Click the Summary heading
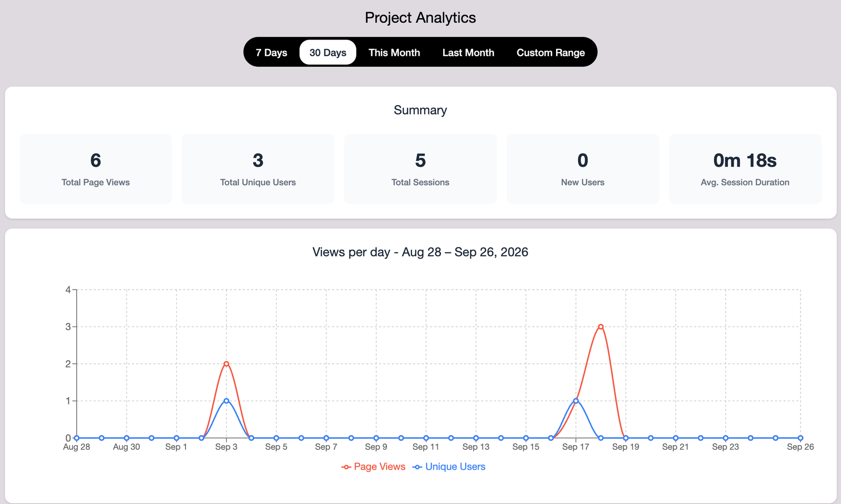 420,110
